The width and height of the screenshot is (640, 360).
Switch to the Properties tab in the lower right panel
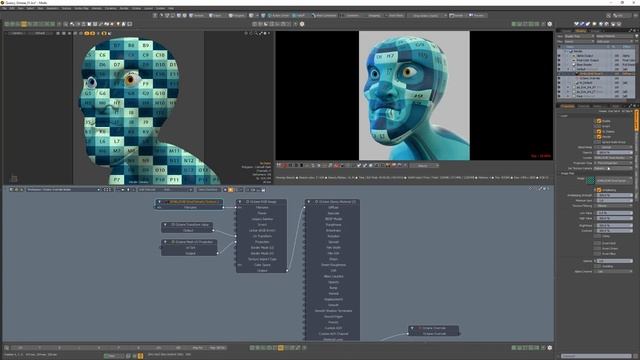pos(567,106)
